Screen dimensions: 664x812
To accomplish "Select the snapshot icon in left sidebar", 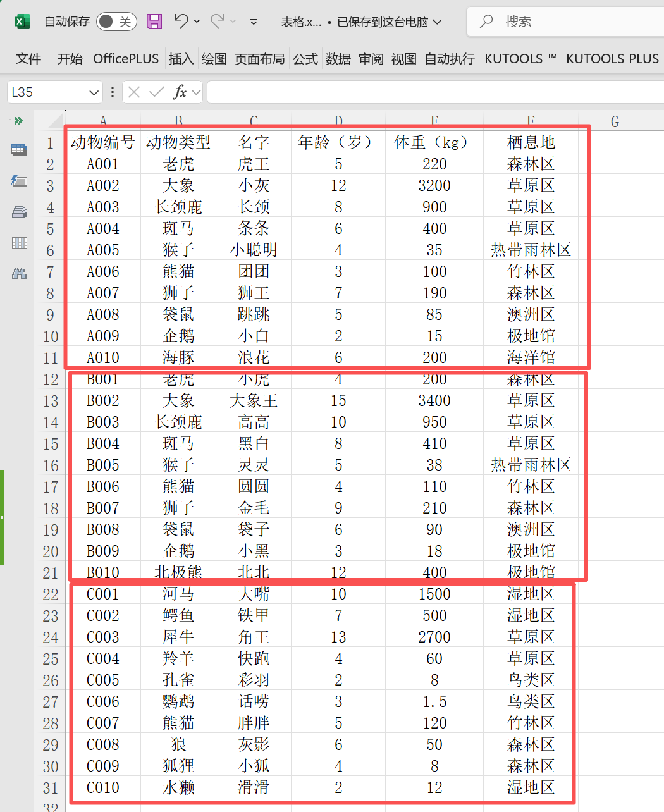I will coord(19,181).
